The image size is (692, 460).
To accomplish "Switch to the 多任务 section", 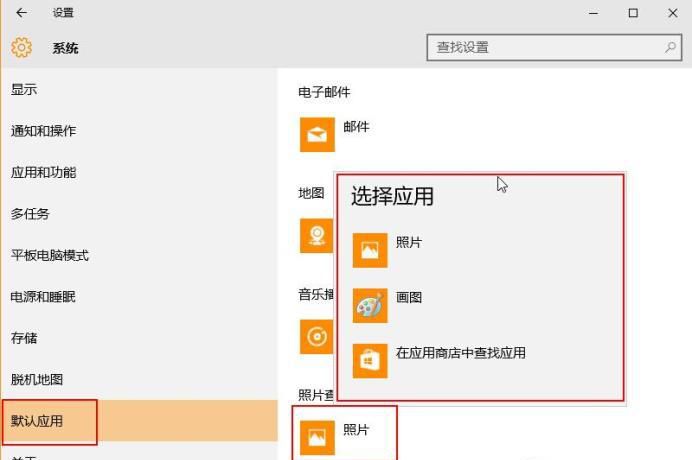I will coord(30,214).
